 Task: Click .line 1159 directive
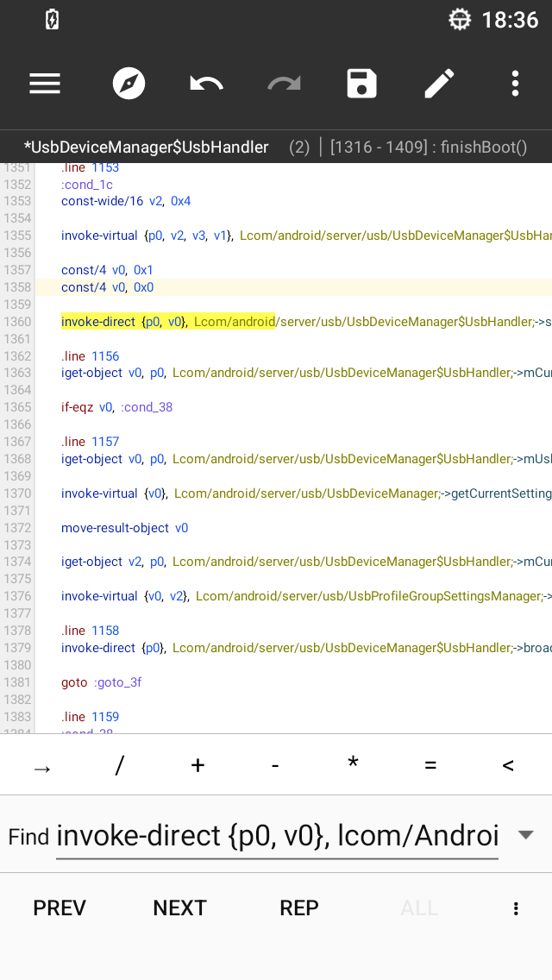(90, 717)
